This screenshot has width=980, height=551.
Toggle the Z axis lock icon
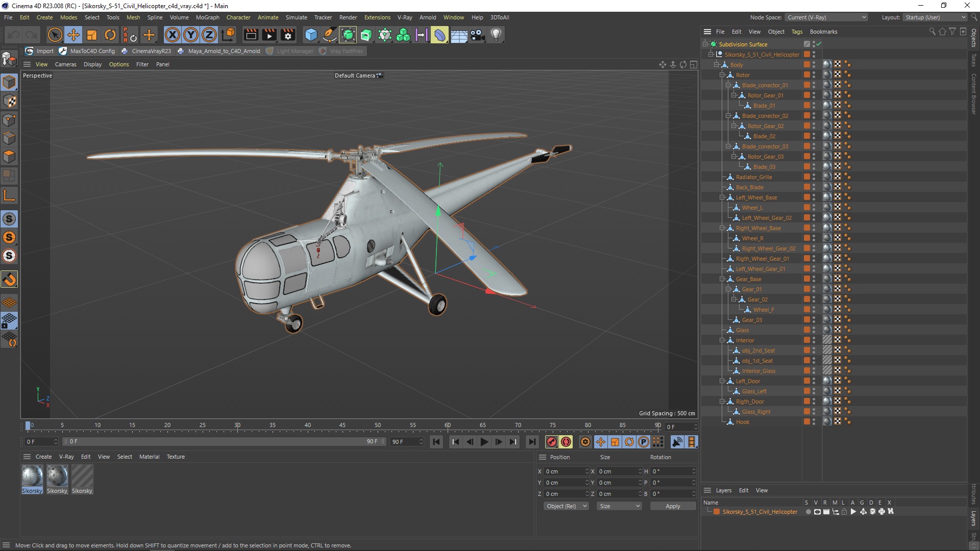[209, 35]
